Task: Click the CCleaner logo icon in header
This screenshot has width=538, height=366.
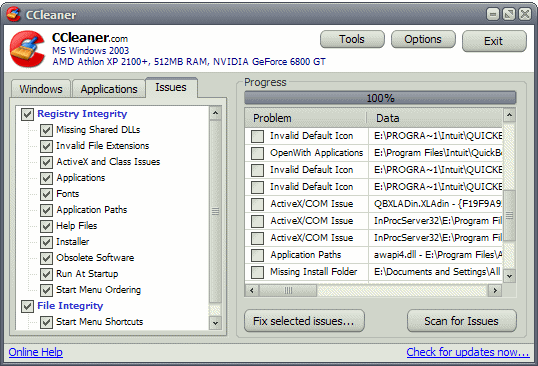Action: pos(27,49)
